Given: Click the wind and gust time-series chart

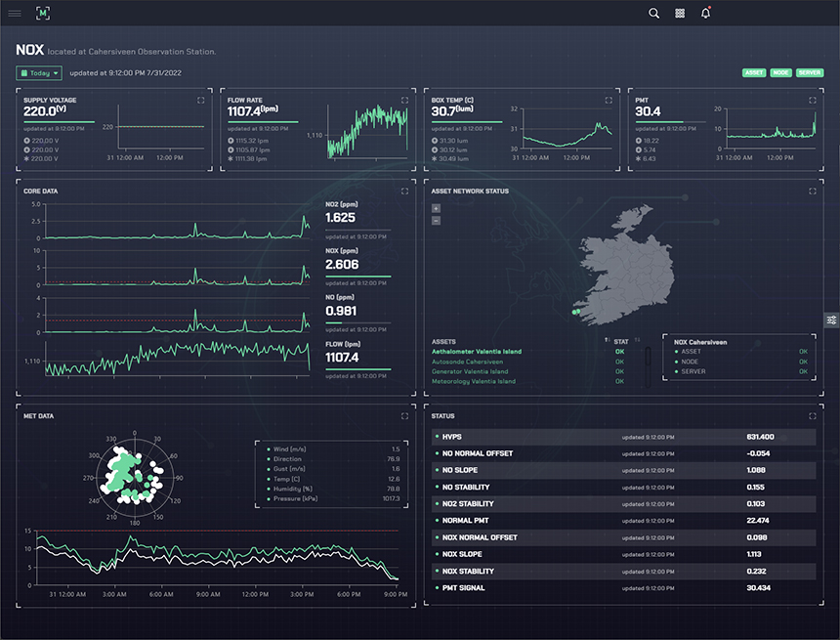Looking at the screenshot, I should pos(217,558).
